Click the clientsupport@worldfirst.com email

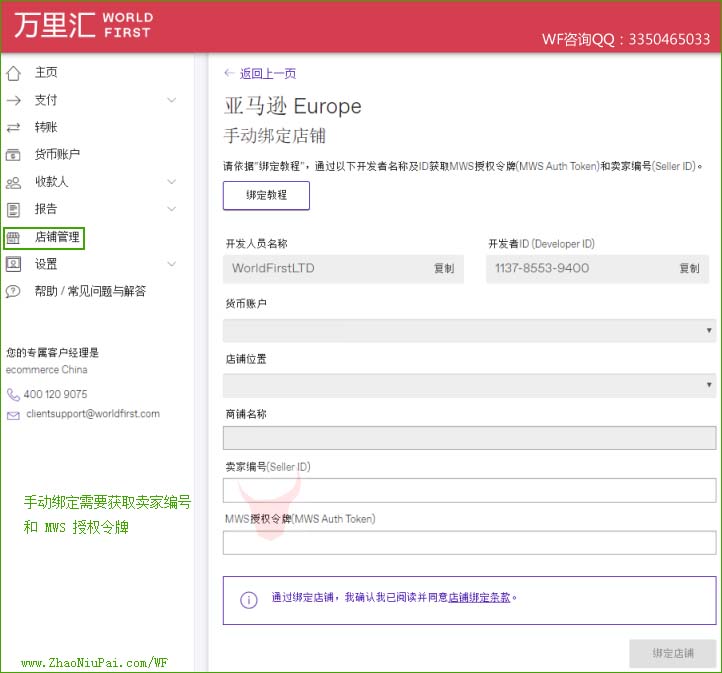click(x=93, y=414)
